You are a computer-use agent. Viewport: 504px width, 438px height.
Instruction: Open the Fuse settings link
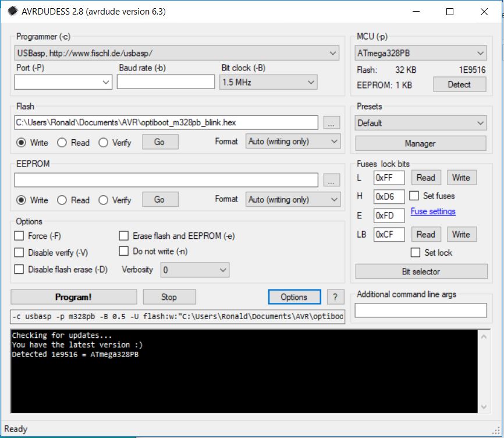[x=433, y=211]
